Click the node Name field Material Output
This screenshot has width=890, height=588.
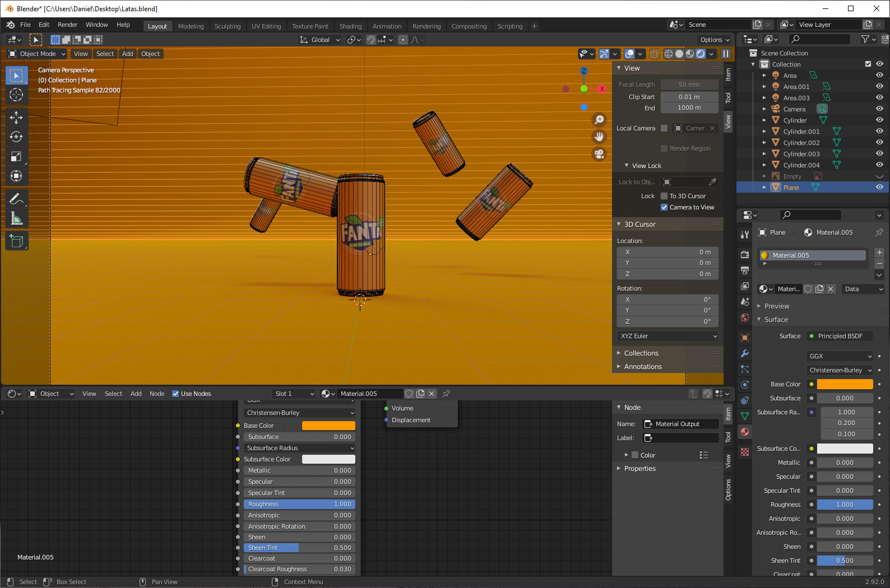(680, 424)
